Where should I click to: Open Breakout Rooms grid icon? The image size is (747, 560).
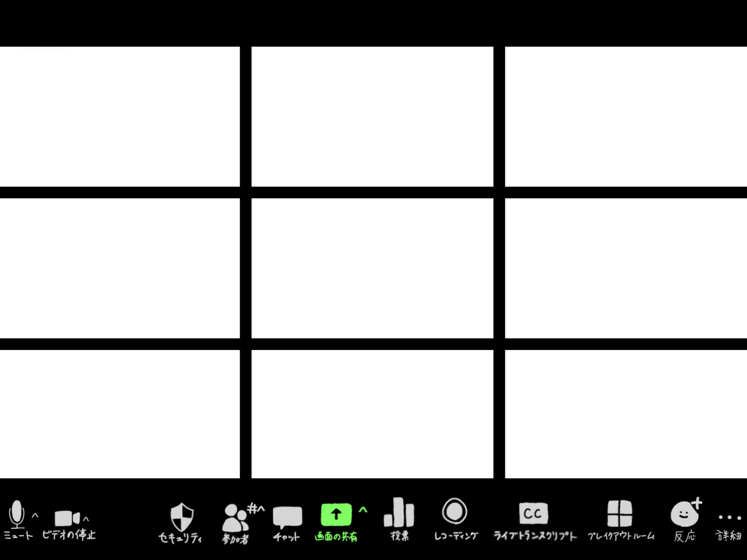pos(619,513)
